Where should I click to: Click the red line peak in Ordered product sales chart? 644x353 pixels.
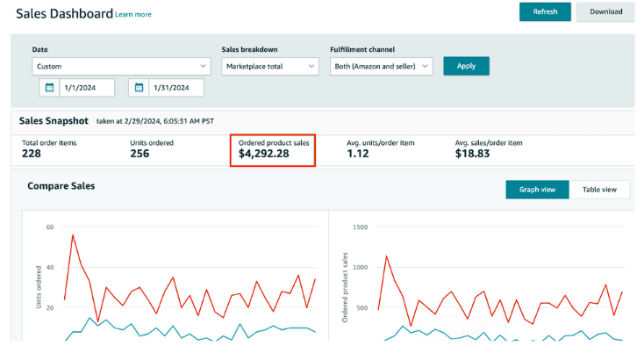click(386, 257)
